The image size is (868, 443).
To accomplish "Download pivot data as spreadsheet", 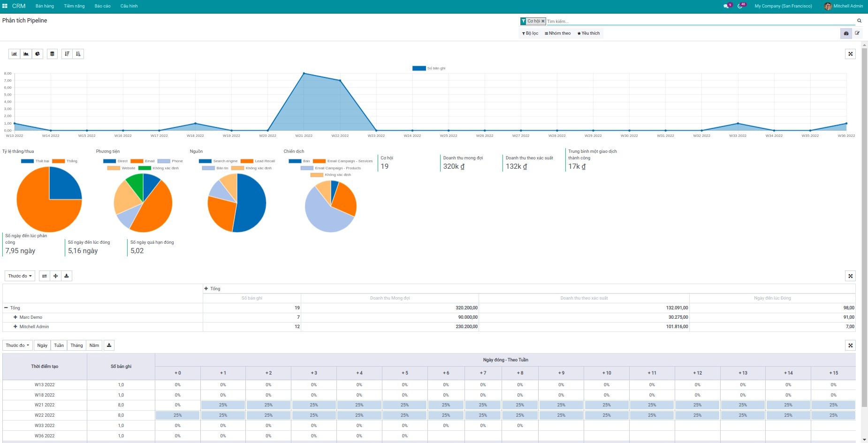I will coord(66,276).
